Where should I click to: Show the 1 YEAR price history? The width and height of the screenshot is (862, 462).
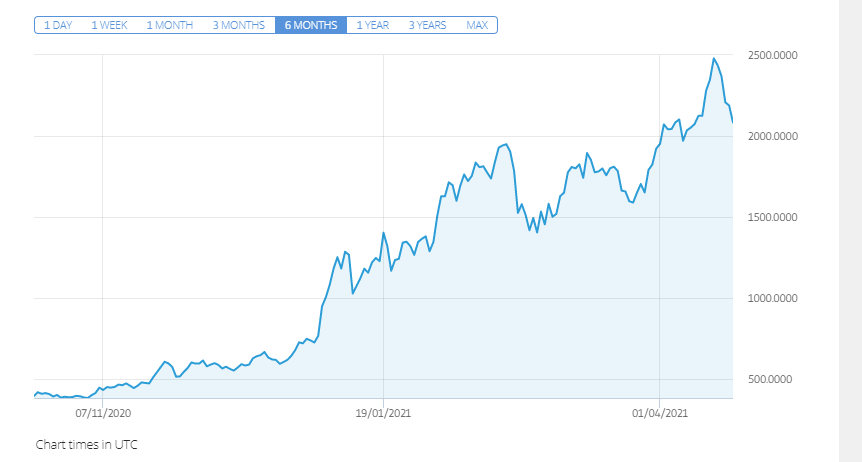372,25
